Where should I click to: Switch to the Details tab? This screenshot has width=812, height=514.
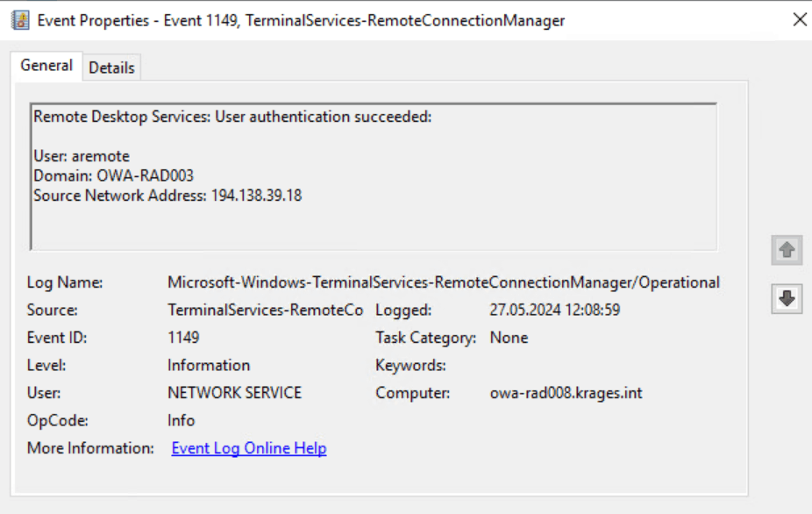[x=111, y=68]
